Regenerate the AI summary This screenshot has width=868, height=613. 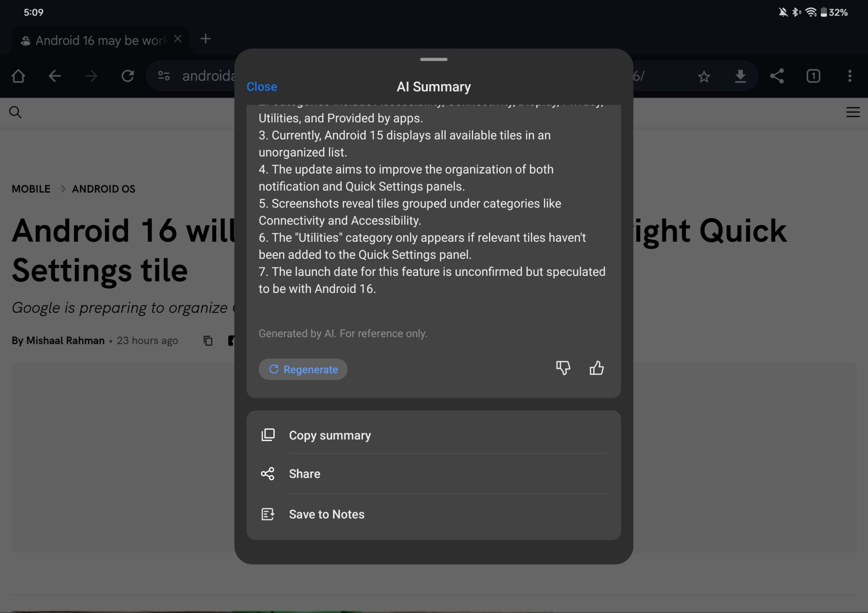[303, 369]
